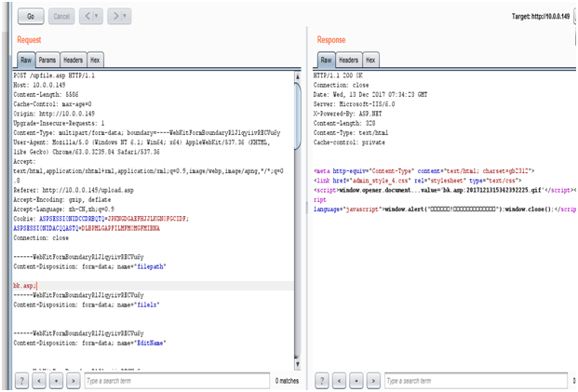Click the request pane scrollbar up arrow
This screenshot has height=392, width=578.
[298, 76]
